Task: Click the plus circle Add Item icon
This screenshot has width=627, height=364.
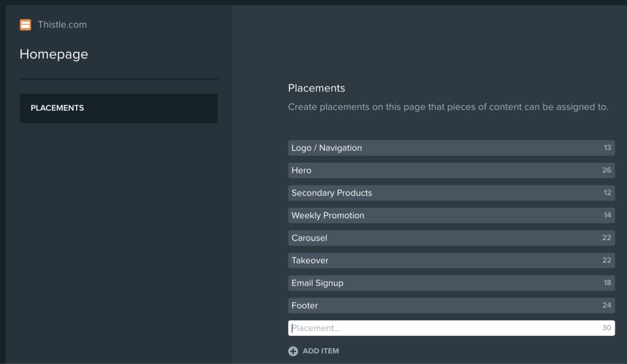Action: [x=293, y=351]
